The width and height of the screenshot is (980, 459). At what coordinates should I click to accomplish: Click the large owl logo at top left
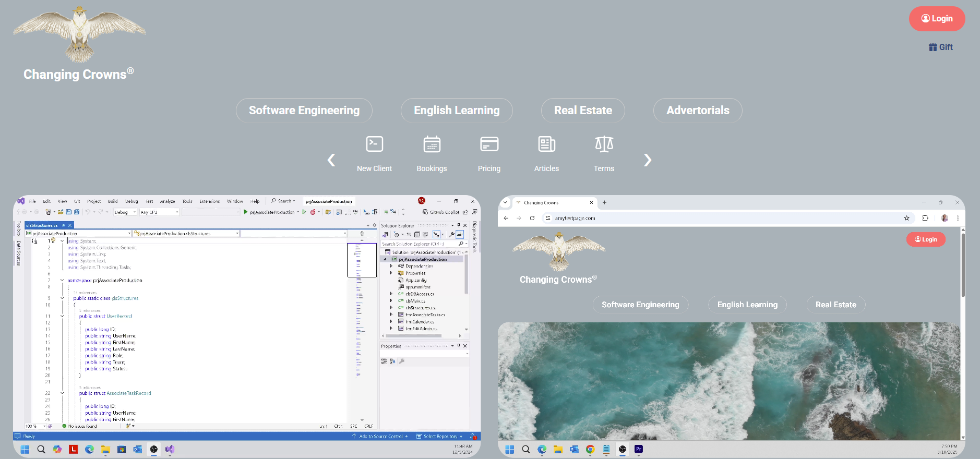79,34
